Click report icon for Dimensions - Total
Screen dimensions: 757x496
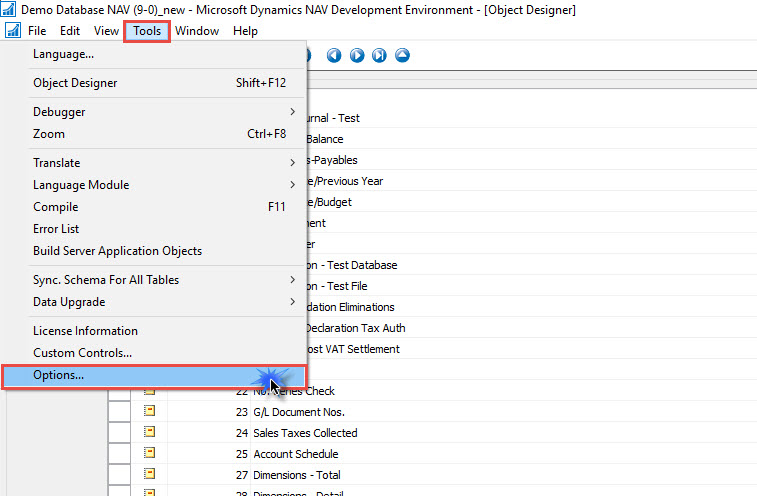[150, 474]
